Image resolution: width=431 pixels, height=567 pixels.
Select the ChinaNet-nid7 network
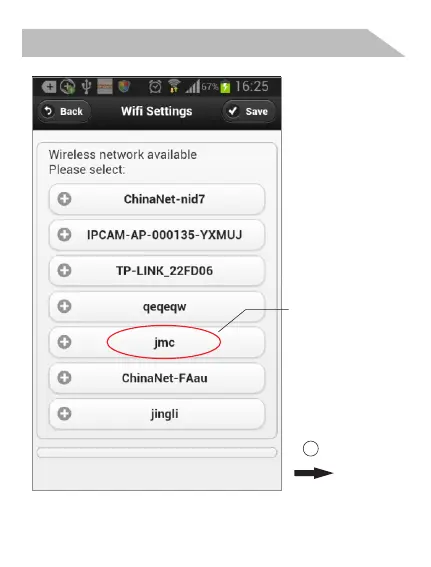[157, 199]
